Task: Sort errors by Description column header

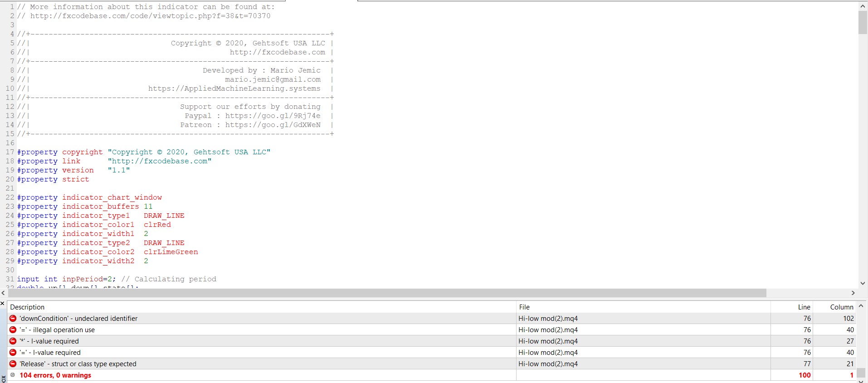Action: [x=262, y=307]
